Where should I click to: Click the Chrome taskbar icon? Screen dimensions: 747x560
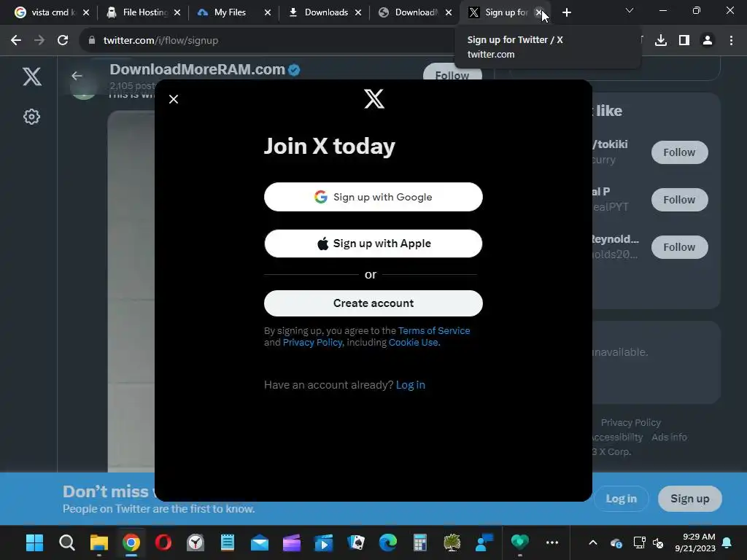[x=131, y=542]
